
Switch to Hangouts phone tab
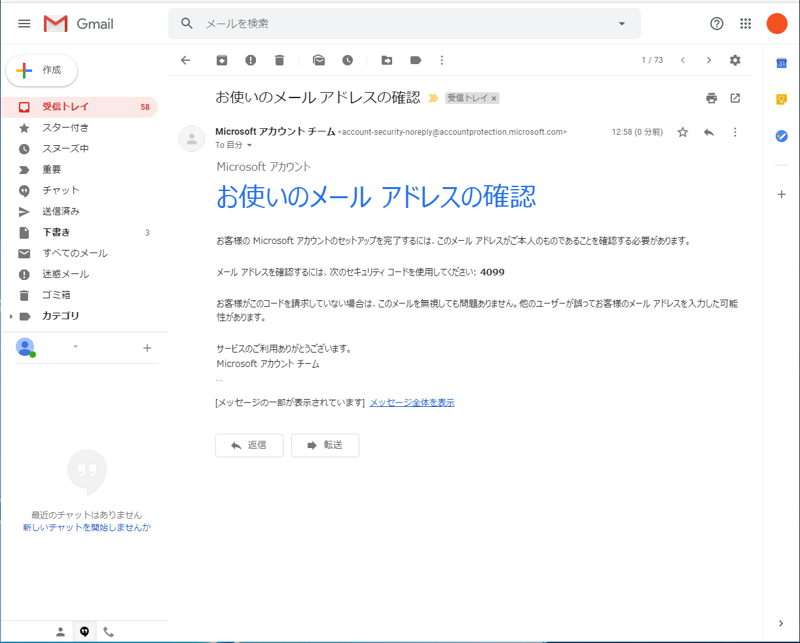point(109,632)
